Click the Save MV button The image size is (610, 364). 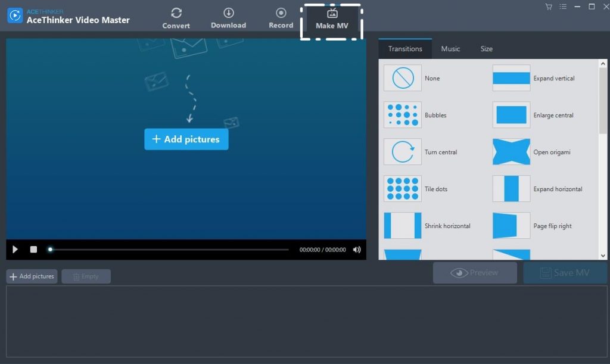pyautogui.click(x=565, y=273)
